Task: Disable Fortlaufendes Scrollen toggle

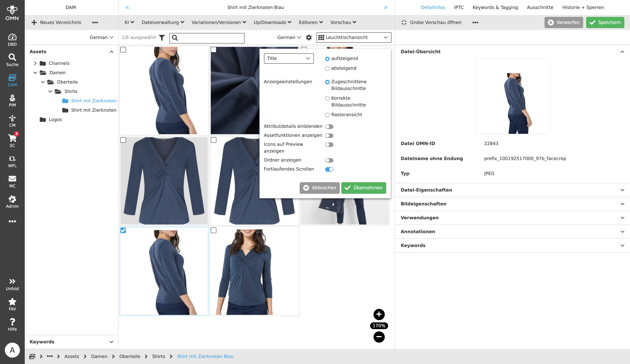Action: (329, 169)
